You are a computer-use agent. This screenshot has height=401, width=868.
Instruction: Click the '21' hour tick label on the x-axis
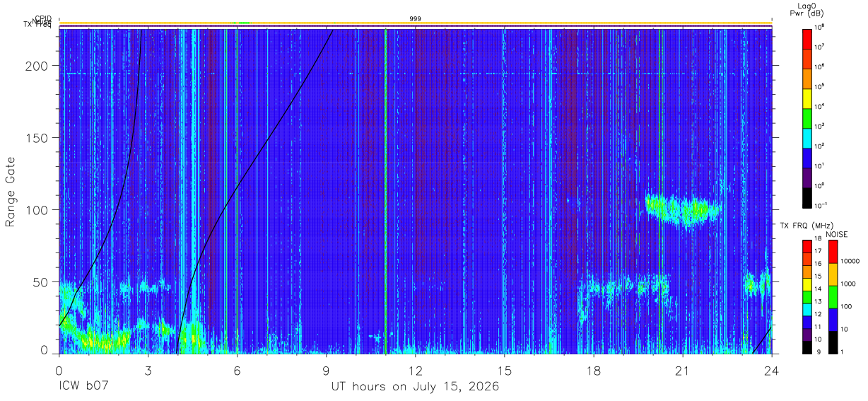tap(683, 371)
